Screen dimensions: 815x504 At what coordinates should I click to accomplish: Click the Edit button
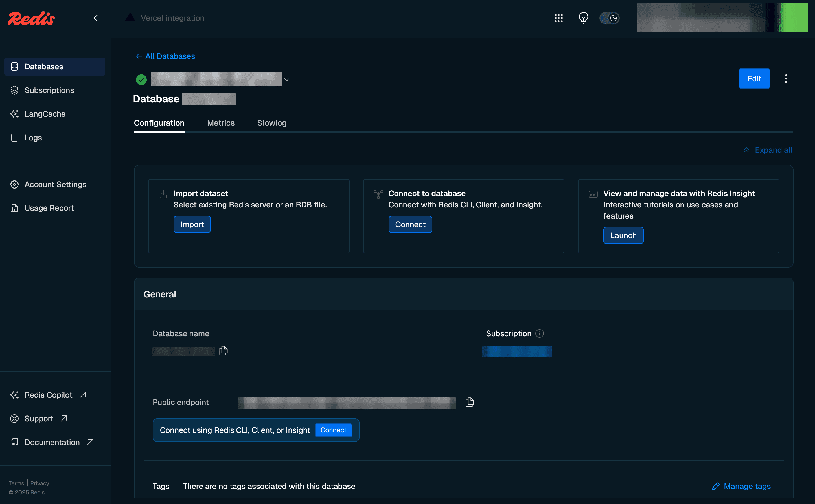point(754,79)
